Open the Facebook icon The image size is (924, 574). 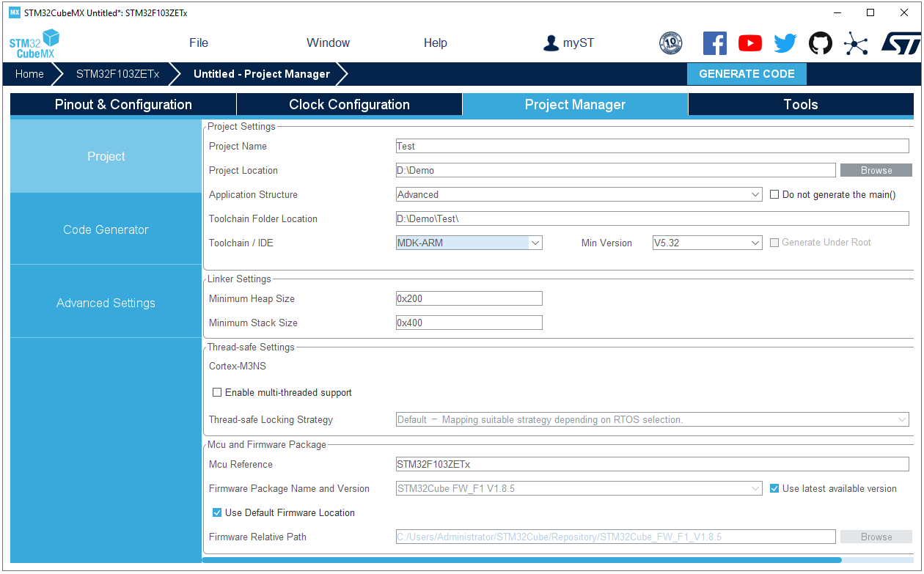714,43
